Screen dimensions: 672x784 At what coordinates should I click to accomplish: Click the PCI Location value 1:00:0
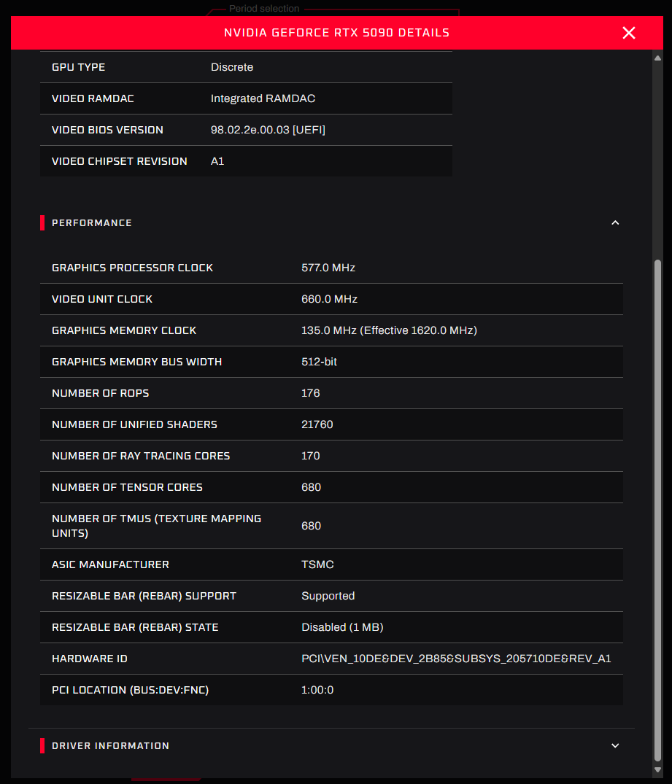(317, 689)
